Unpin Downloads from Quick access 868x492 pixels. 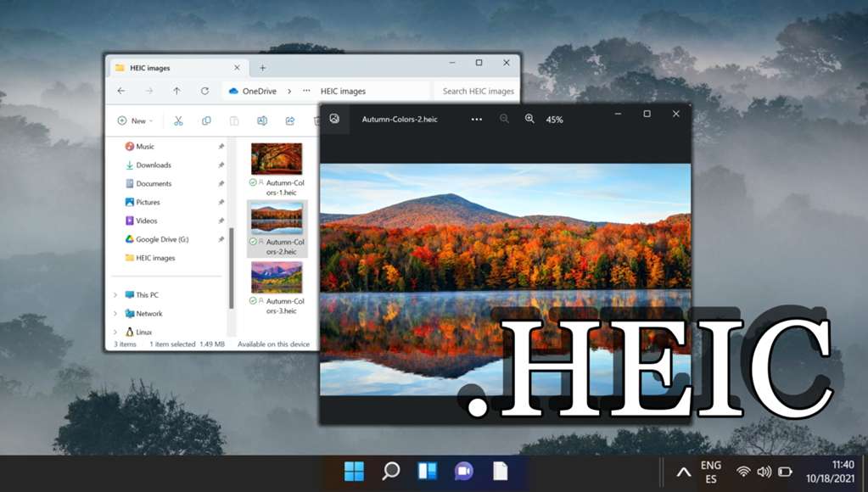point(221,165)
